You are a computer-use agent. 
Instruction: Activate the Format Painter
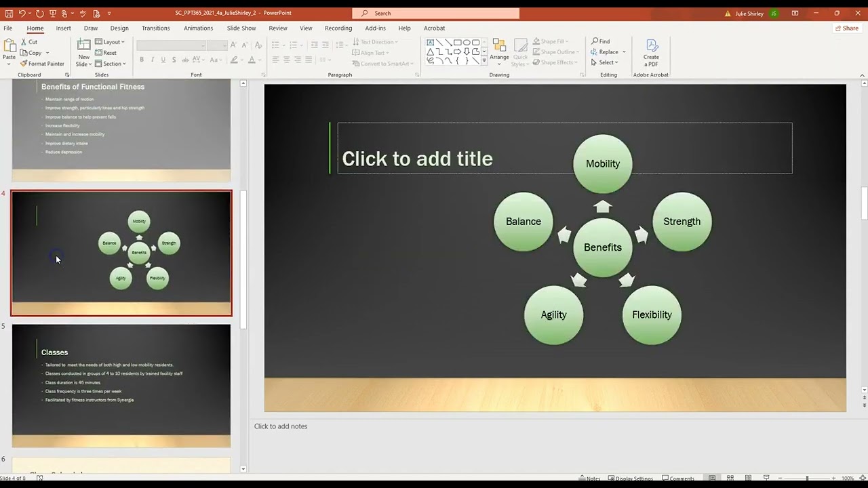point(42,64)
